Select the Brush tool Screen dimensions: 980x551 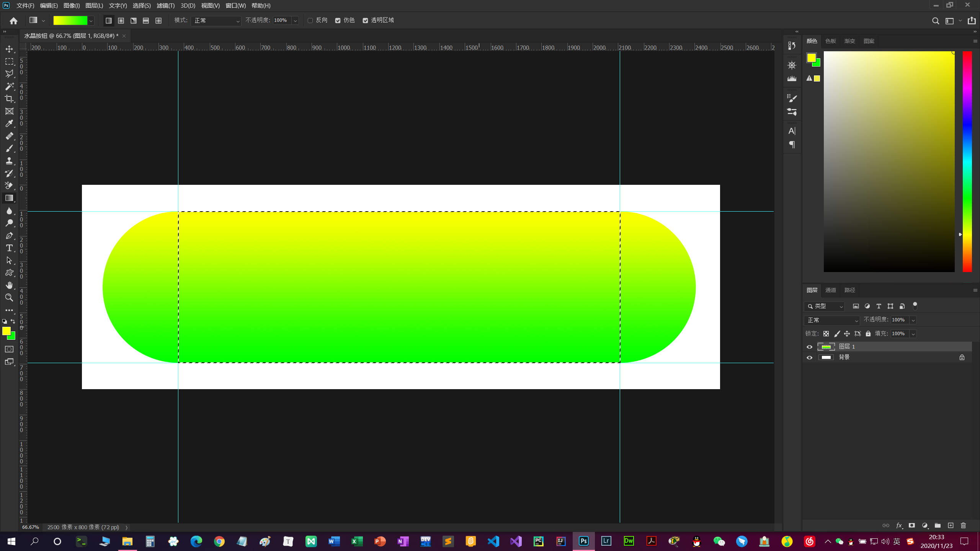[9, 148]
